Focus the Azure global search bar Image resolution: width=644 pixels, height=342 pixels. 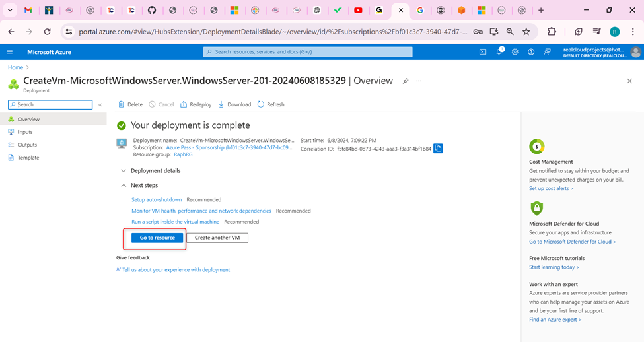308,51
